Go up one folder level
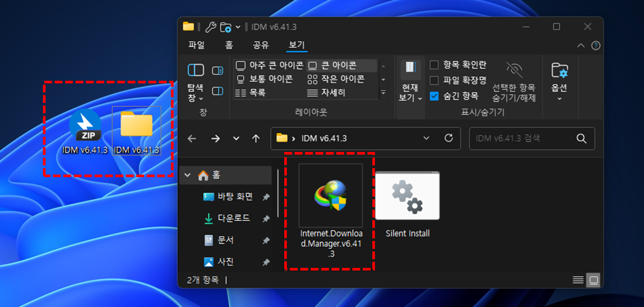Viewport: 644px width, 307px height. pyautogui.click(x=256, y=139)
